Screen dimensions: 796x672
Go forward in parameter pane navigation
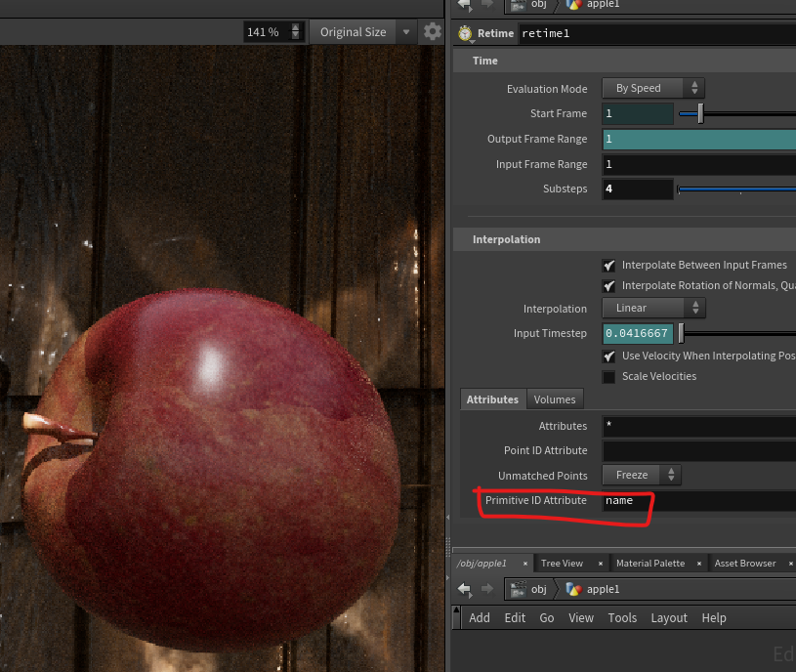(x=486, y=5)
